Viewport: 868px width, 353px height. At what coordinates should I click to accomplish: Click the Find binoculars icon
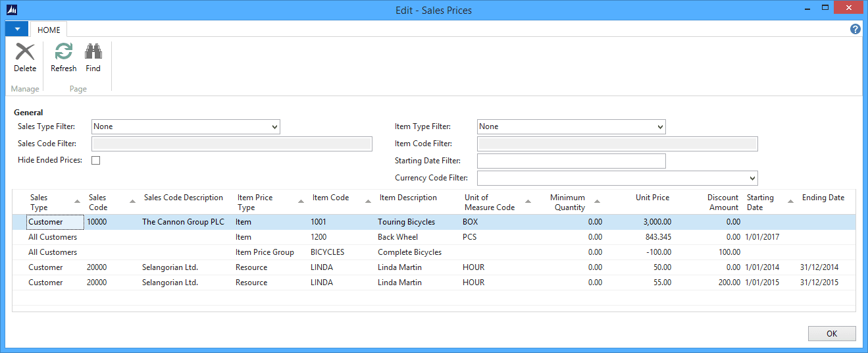point(93,52)
